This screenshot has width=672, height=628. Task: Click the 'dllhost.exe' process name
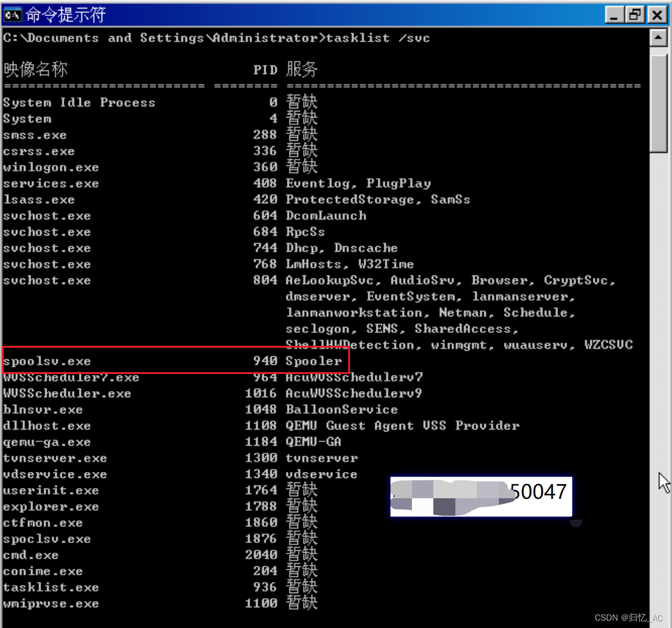coord(47,426)
